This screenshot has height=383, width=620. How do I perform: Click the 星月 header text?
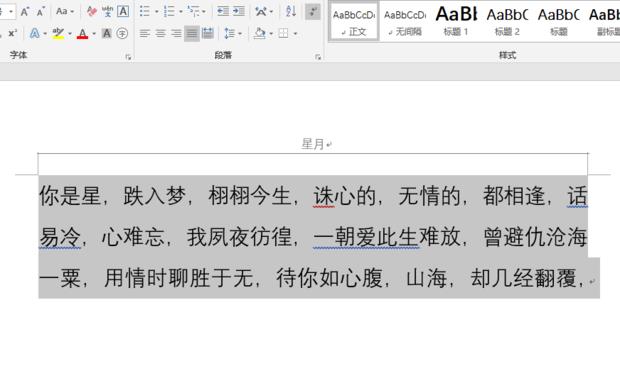313,144
